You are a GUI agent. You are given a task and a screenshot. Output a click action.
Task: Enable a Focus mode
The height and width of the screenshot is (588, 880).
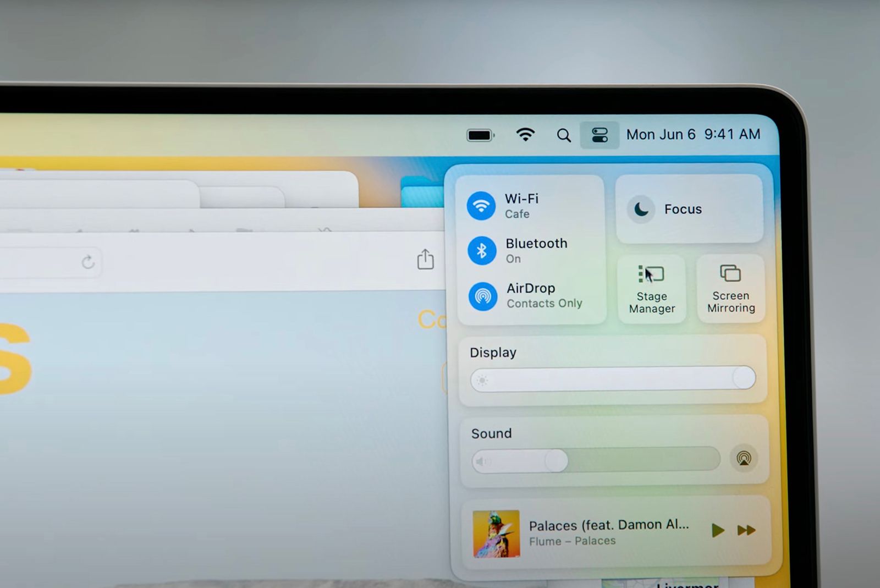pyautogui.click(x=641, y=209)
